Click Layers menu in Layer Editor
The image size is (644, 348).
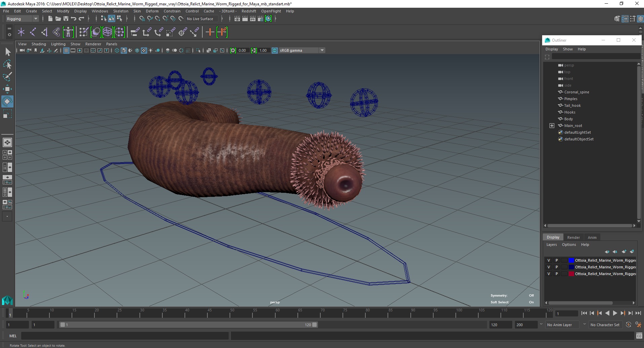pos(552,245)
